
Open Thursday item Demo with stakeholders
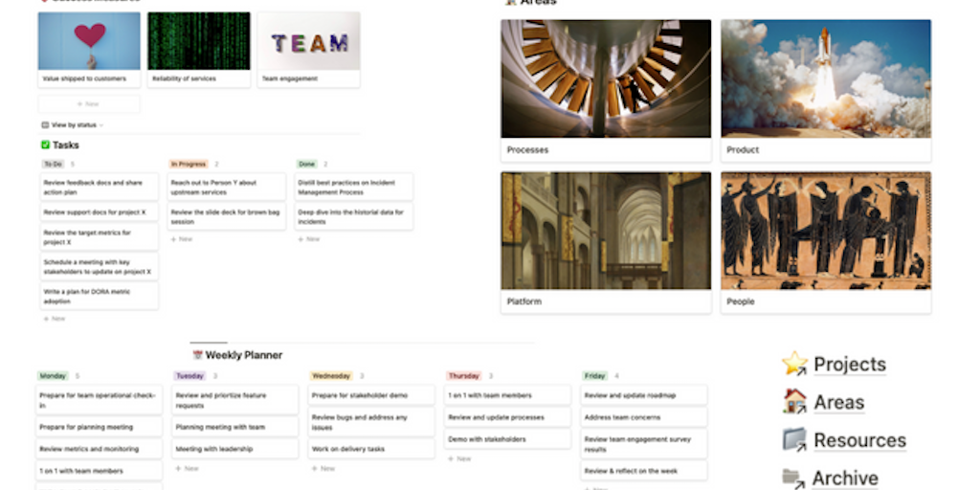pos(508,439)
